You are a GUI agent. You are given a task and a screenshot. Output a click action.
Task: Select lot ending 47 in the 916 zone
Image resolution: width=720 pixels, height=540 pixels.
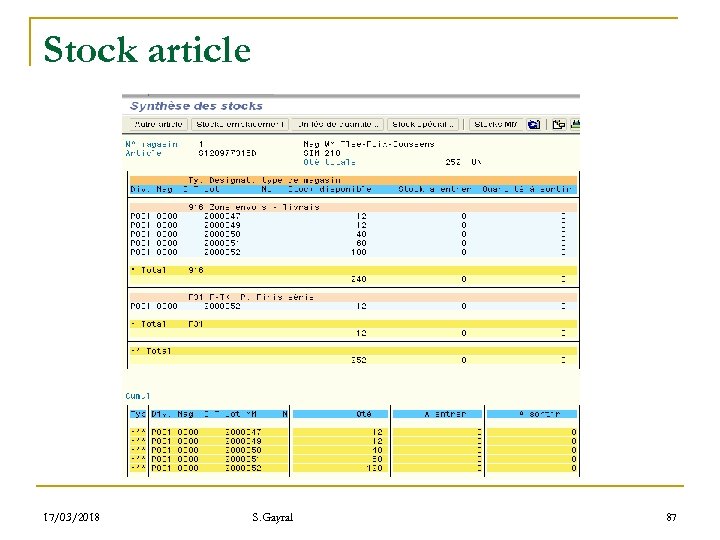[222, 216]
